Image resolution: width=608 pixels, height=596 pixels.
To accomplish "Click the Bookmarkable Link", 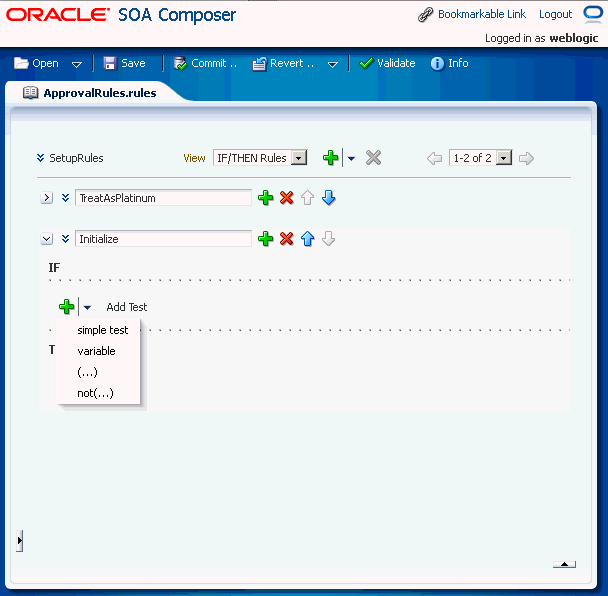I will [x=482, y=14].
